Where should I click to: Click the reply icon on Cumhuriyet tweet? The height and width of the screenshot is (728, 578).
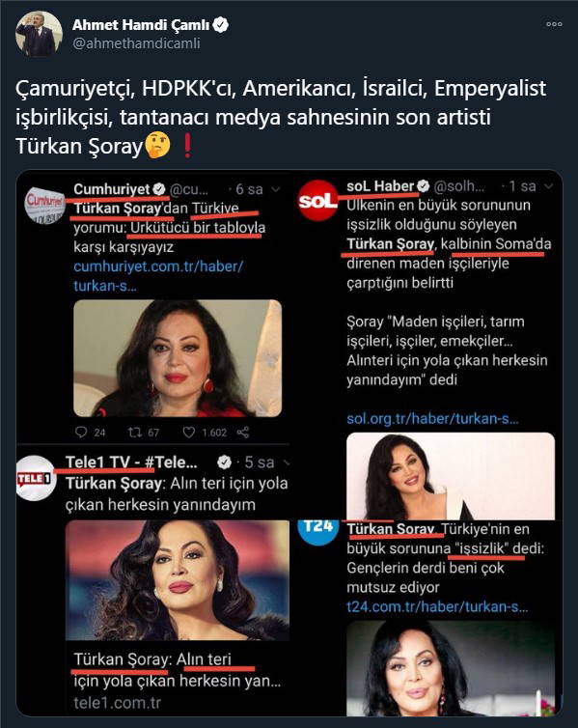pyautogui.click(x=81, y=433)
